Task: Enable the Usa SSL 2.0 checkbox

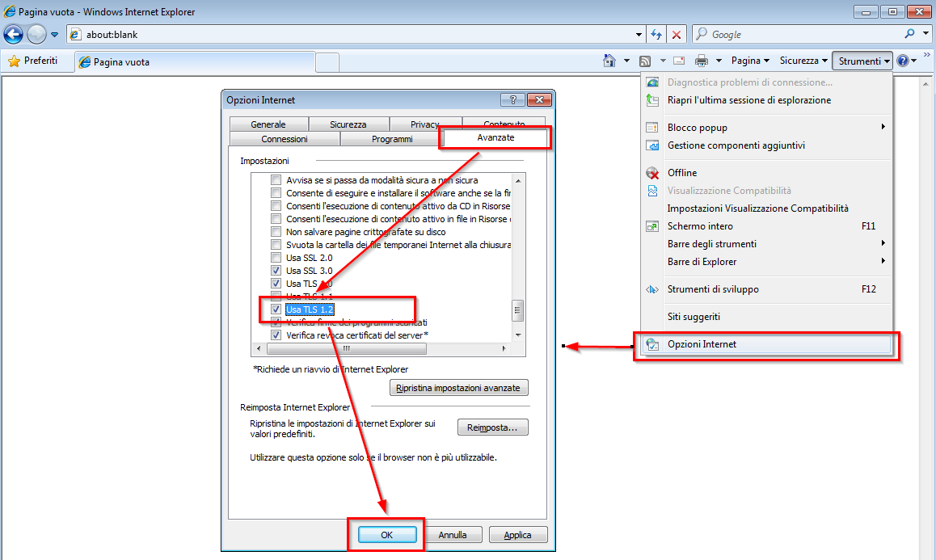Action: (x=276, y=257)
